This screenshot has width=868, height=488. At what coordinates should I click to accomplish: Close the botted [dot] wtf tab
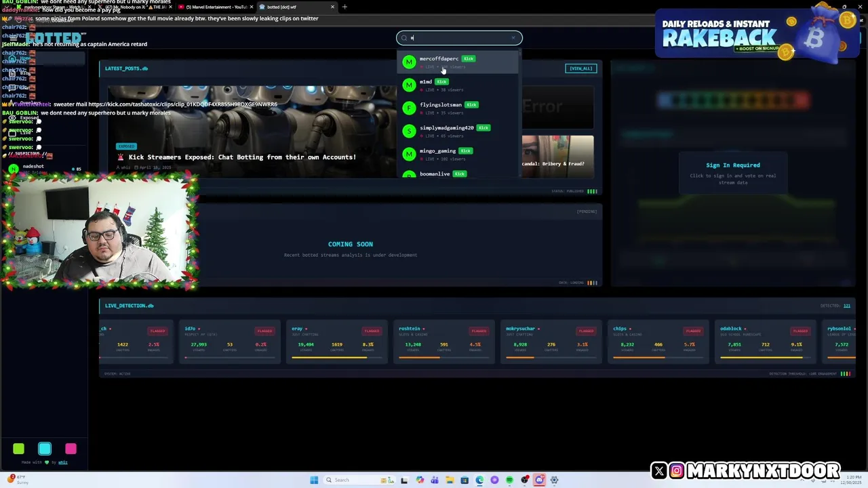click(x=332, y=7)
